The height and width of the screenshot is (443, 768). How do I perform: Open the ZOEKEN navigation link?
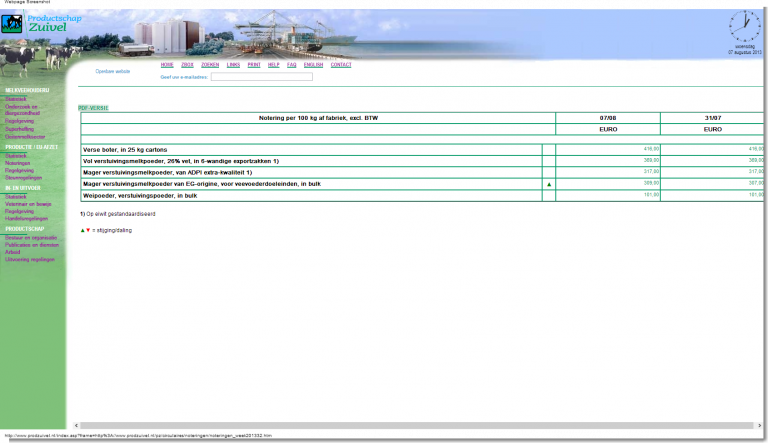click(210, 64)
